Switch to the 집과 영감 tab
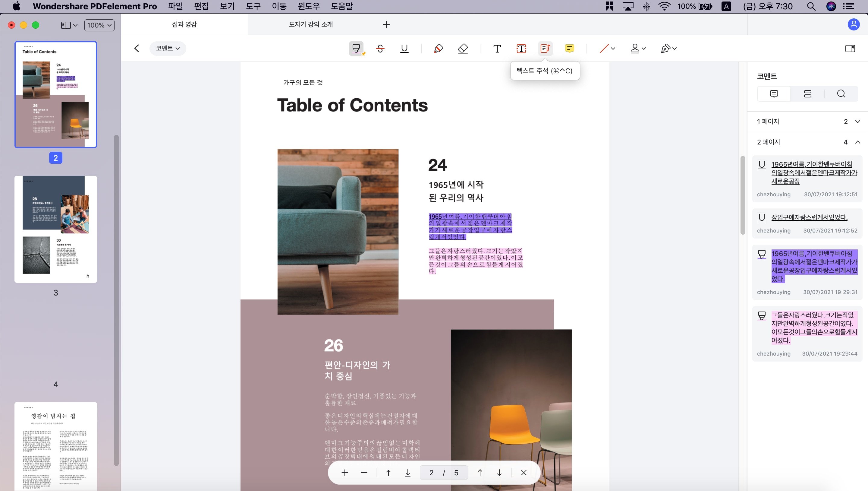The height and width of the screenshot is (491, 868). [184, 24]
